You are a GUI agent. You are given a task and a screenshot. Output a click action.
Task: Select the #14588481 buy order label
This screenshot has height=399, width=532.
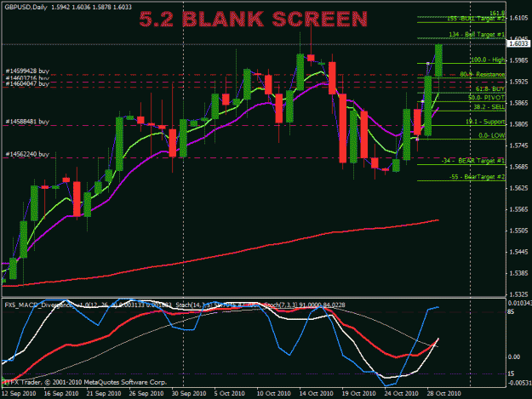[27, 122]
